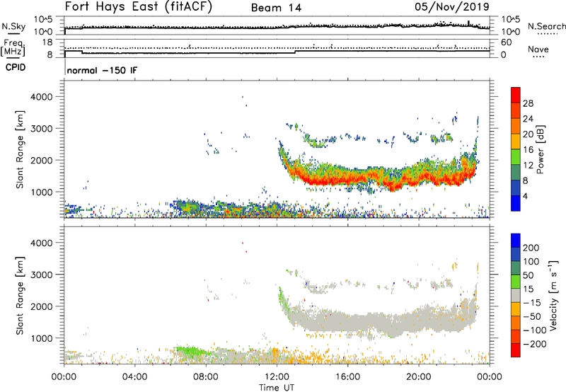Image resolution: width=566 pixels, height=392 pixels.
Task: Click the '1000' tick on the velocity panel
Action: tap(41, 338)
